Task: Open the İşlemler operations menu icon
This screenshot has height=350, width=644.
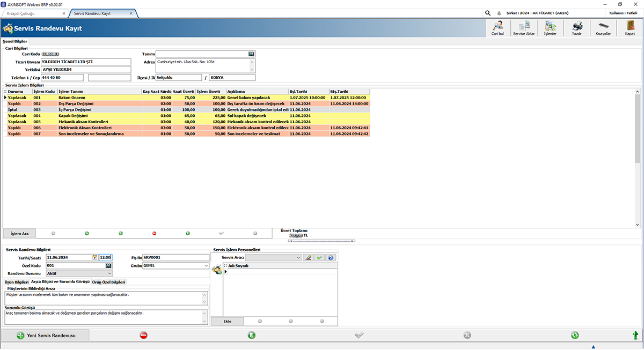Action: click(x=550, y=28)
